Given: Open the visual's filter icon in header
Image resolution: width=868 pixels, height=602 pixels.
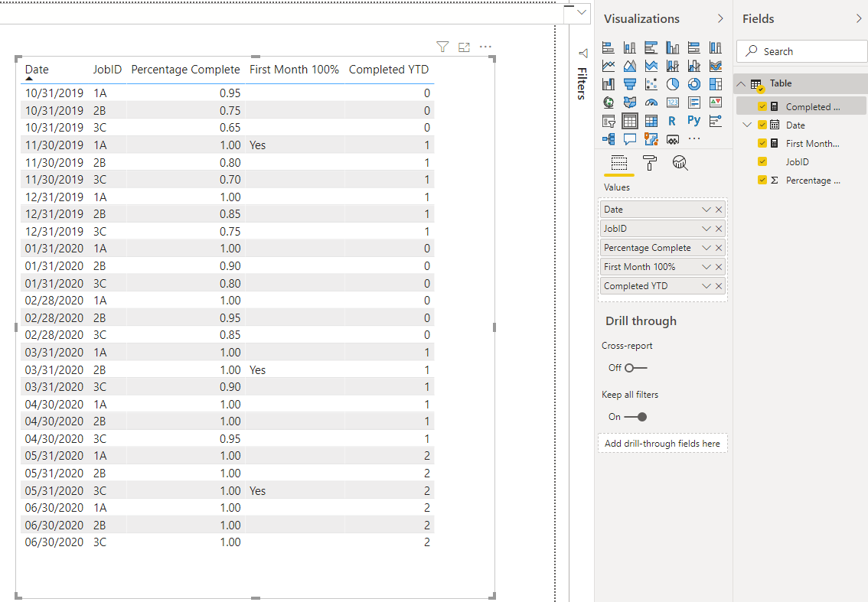Looking at the screenshot, I should tap(442, 47).
